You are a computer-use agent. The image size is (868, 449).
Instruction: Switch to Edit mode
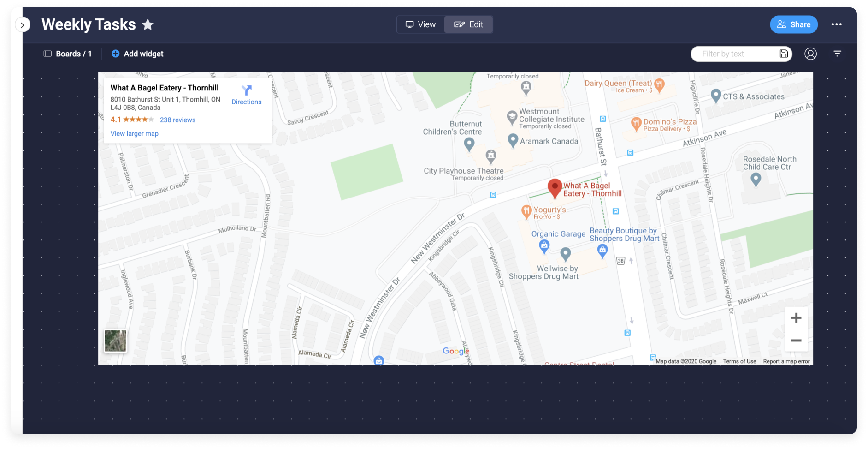pos(469,24)
